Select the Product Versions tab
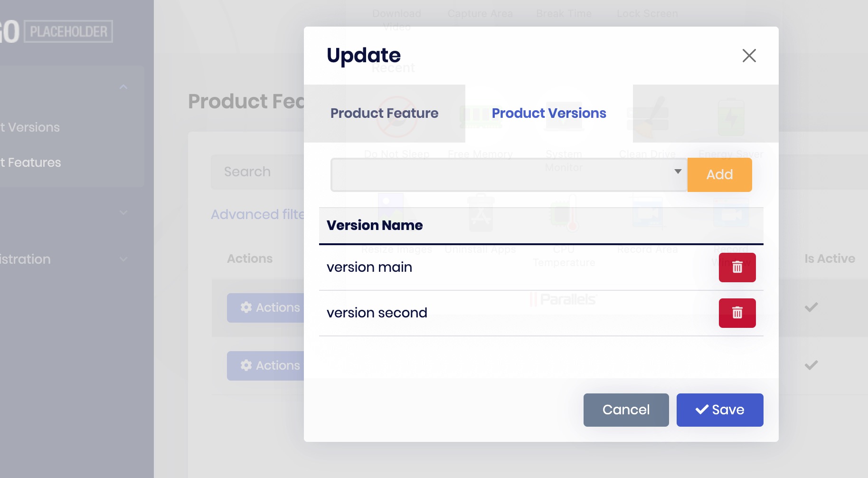This screenshot has height=478, width=868. 549,113
